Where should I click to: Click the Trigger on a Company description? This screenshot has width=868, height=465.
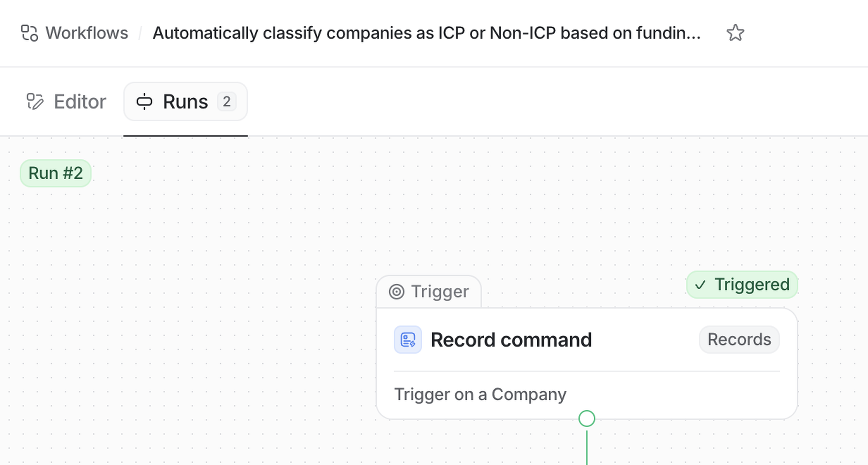click(480, 394)
